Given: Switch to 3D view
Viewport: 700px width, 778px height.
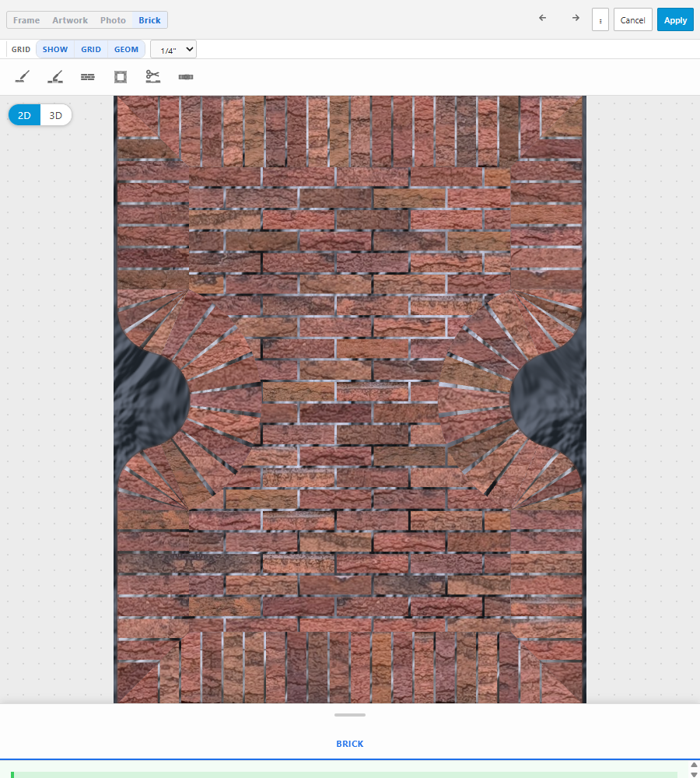Looking at the screenshot, I should point(55,115).
